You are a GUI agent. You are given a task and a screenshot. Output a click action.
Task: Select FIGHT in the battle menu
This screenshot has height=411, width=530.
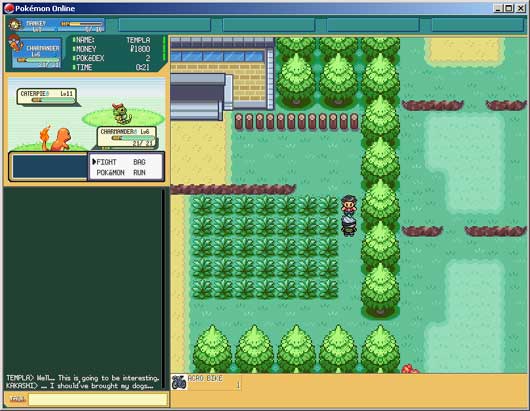pos(106,162)
